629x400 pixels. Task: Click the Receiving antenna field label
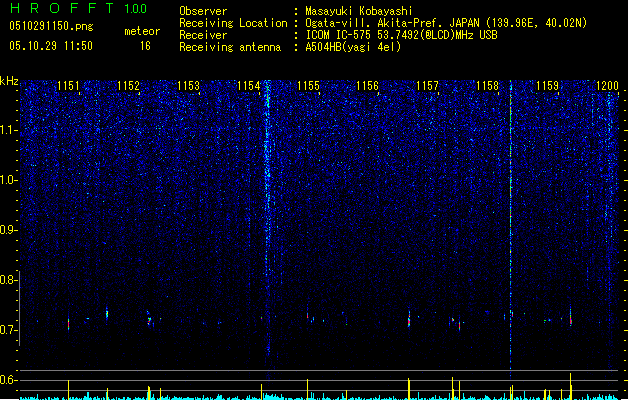coord(230,47)
